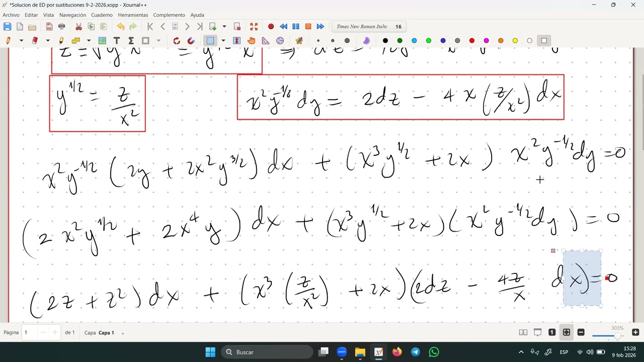Toggle presentation mode in status bar
Viewport: 644px width, 362px height.
537,332
